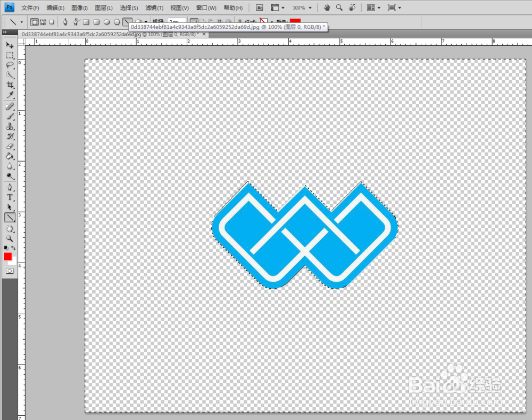The width and height of the screenshot is (532, 420).
Task: Choose Pen tool in options bar
Action: coord(65,22)
